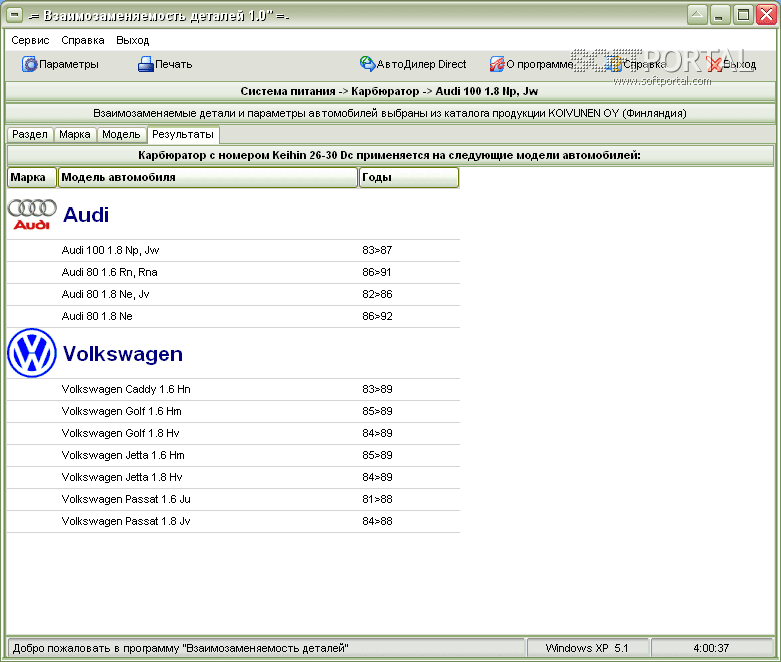
Task: Open the Справка menu
Action: 83,40
